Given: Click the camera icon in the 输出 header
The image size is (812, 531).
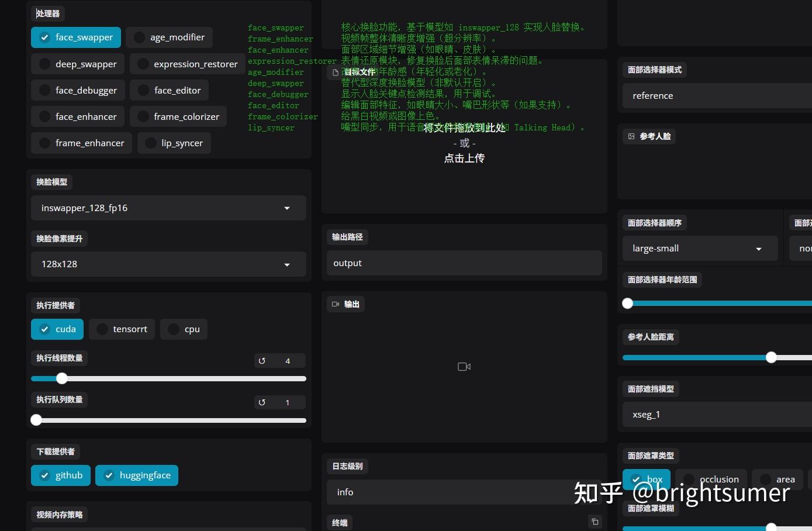Looking at the screenshot, I should (336, 304).
